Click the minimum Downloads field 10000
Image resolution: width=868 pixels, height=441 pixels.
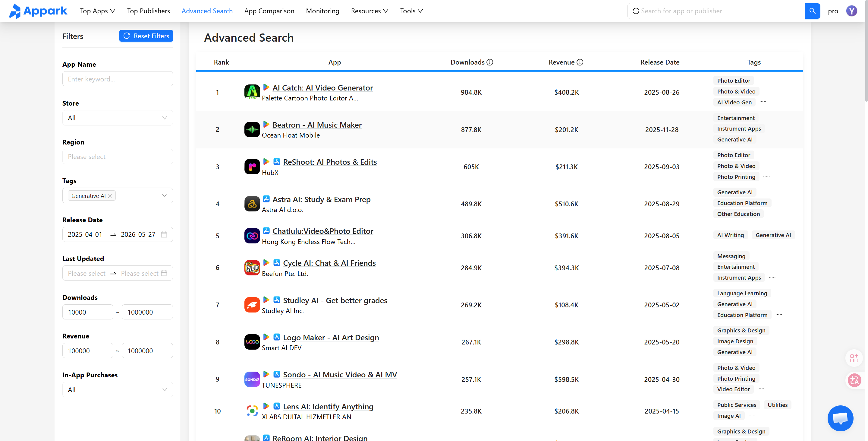88,312
